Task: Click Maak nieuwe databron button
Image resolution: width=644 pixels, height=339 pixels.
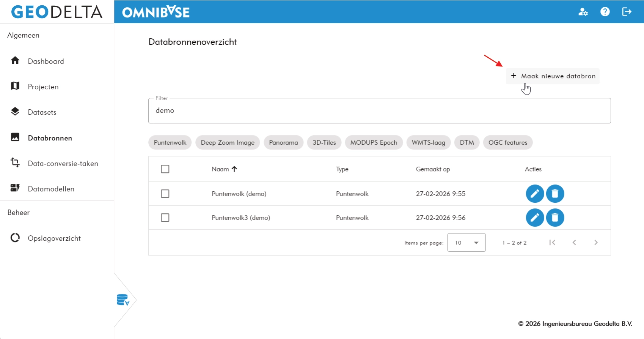Action: 553,76
